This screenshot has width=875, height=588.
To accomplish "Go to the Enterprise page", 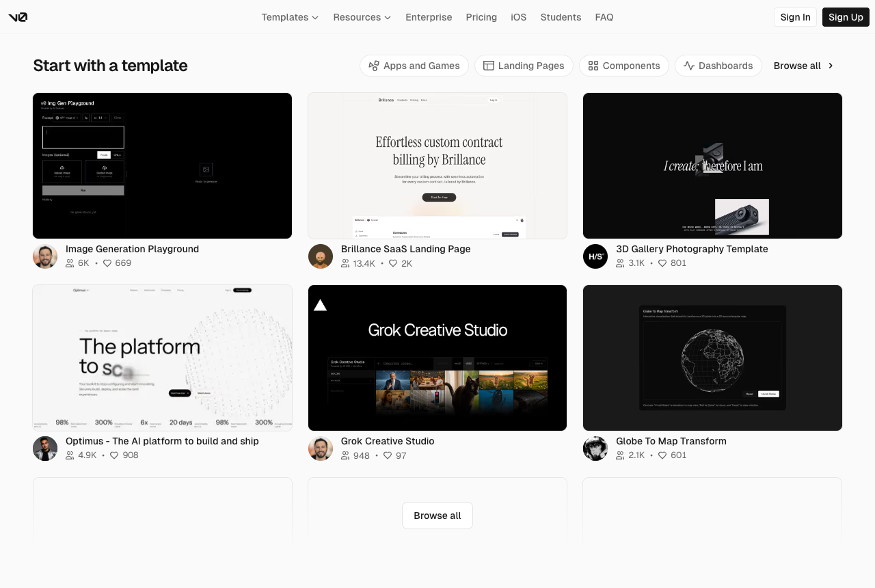I will [x=429, y=17].
